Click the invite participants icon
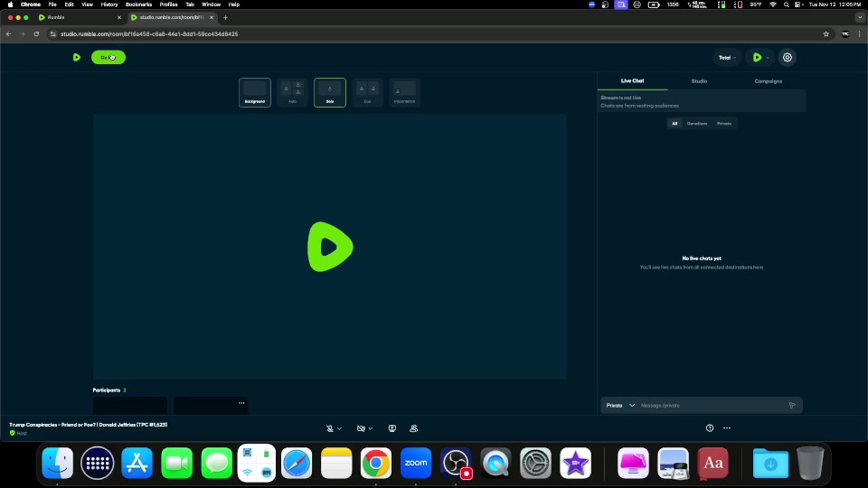Viewport: 868px width, 488px height. click(x=413, y=428)
